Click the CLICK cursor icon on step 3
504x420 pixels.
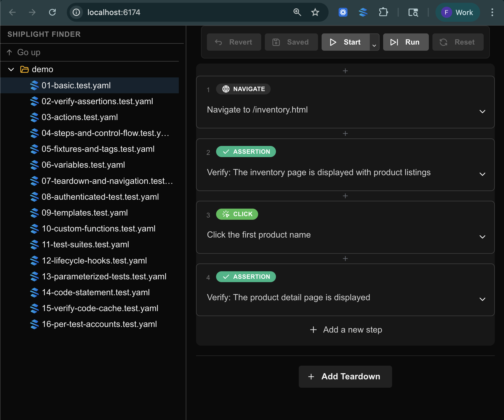pyautogui.click(x=226, y=214)
